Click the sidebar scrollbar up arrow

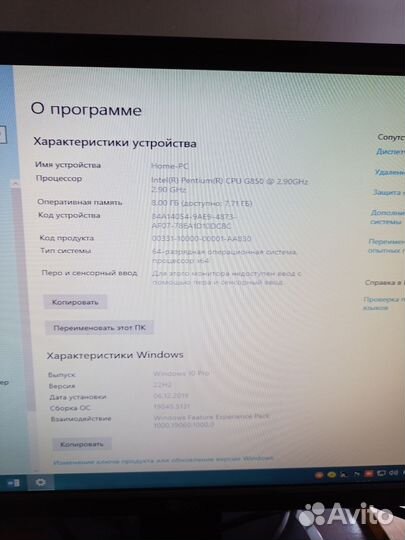15,184
